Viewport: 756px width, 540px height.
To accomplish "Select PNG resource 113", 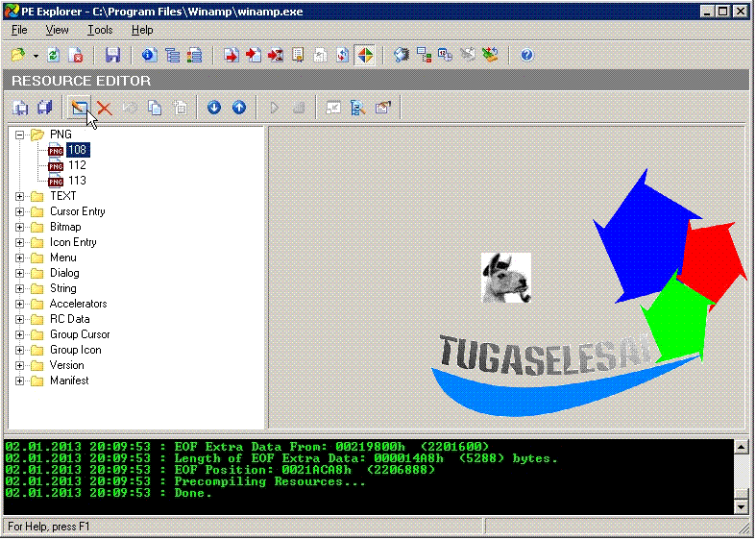I will tap(77, 181).
